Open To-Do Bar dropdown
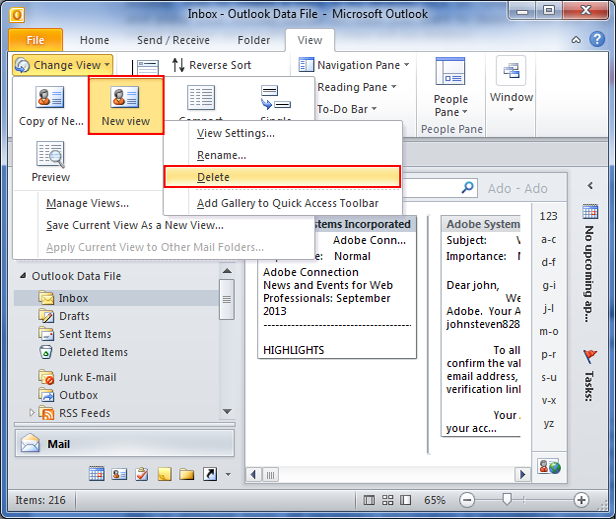 [346, 109]
